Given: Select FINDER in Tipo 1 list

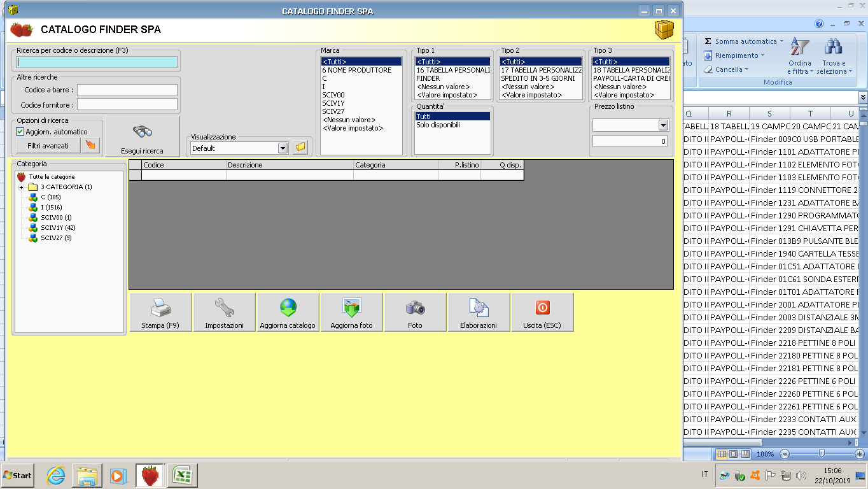Looking at the screenshot, I should pyautogui.click(x=452, y=78).
